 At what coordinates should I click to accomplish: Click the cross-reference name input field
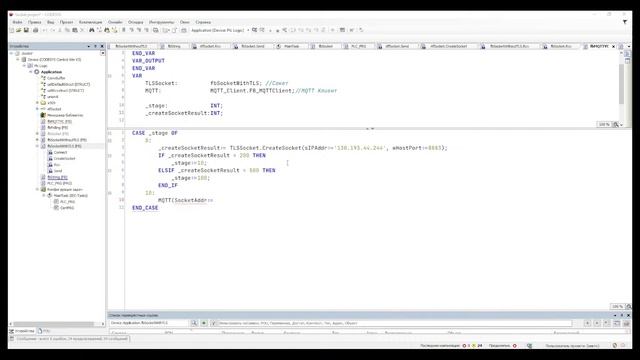pos(149,323)
